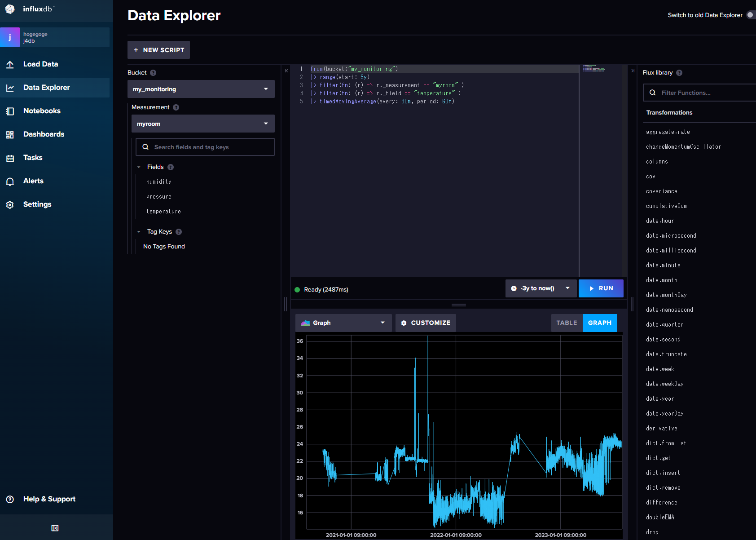This screenshot has width=756, height=540.
Task: Open the Dashboards grid icon
Action: (x=10, y=134)
